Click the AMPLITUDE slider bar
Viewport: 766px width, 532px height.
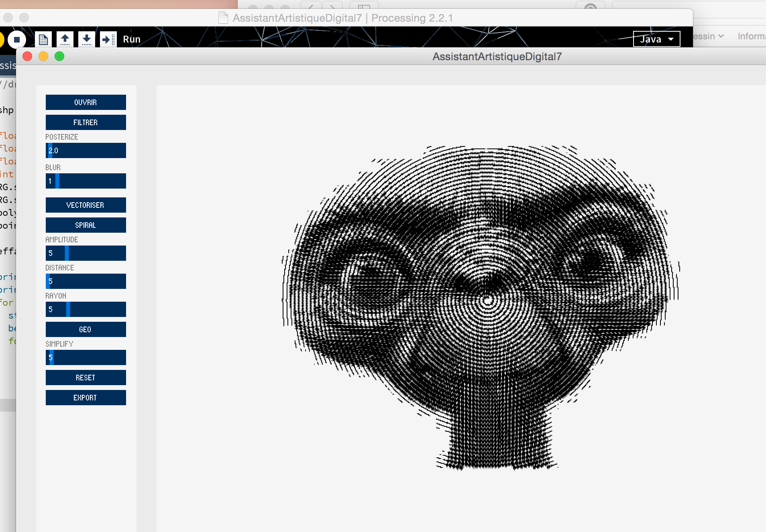coord(86,253)
